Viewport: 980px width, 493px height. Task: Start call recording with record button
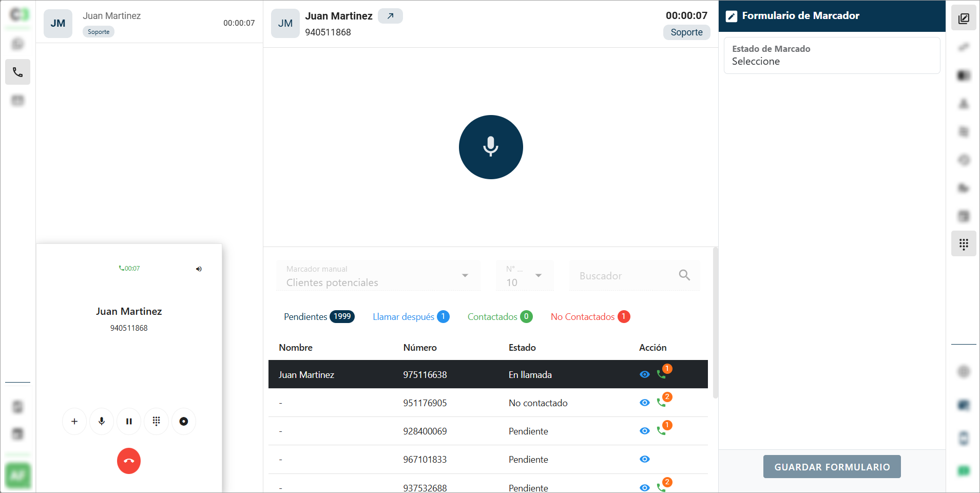[183, 421]
